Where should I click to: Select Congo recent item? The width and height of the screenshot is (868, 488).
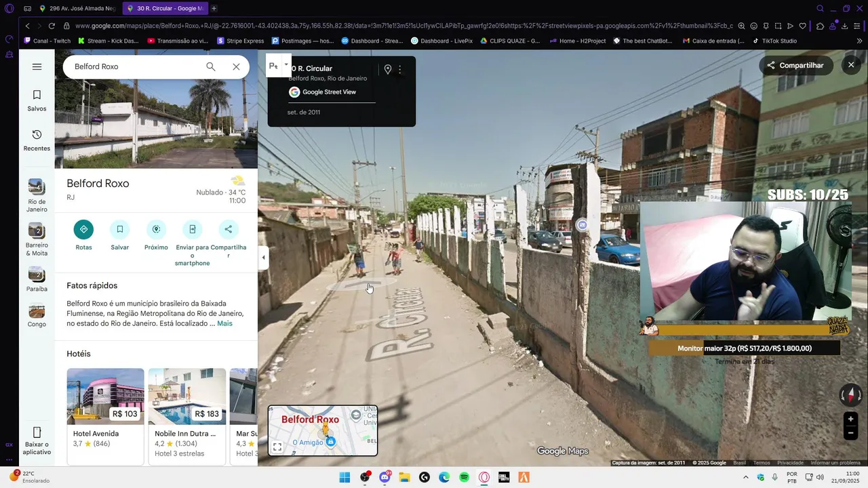[x=37, y=315]
